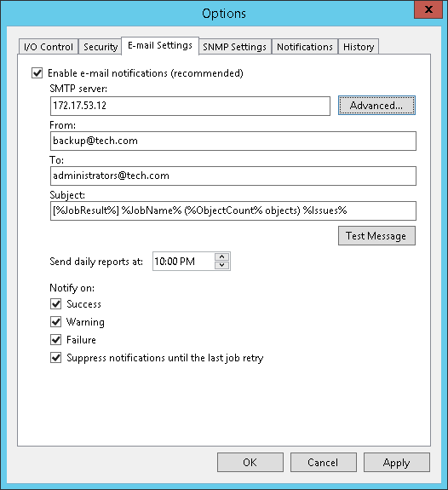Image resolution: width=448 pixels, height=490 pixels.
Task: Open the I/O Control tab
Action: (x=48, y=47)
